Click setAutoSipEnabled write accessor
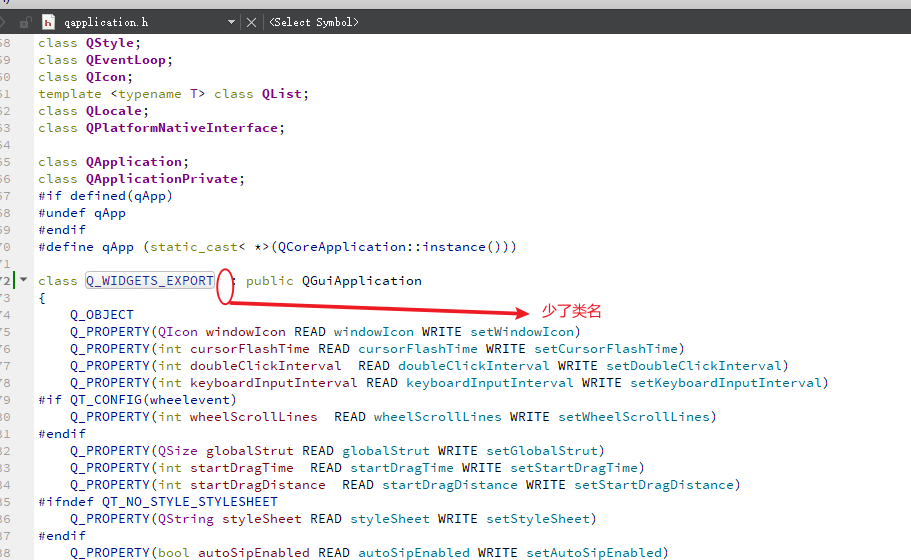 [x=594, y=552]
